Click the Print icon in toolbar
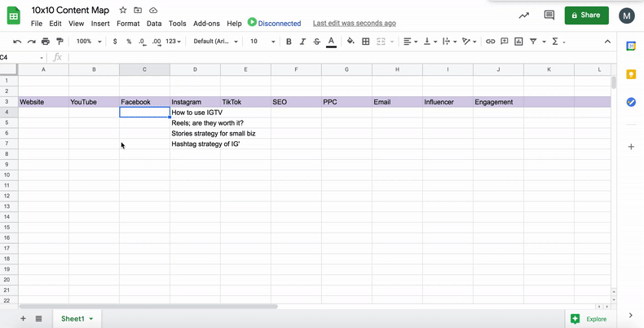 tap(46, 42)
